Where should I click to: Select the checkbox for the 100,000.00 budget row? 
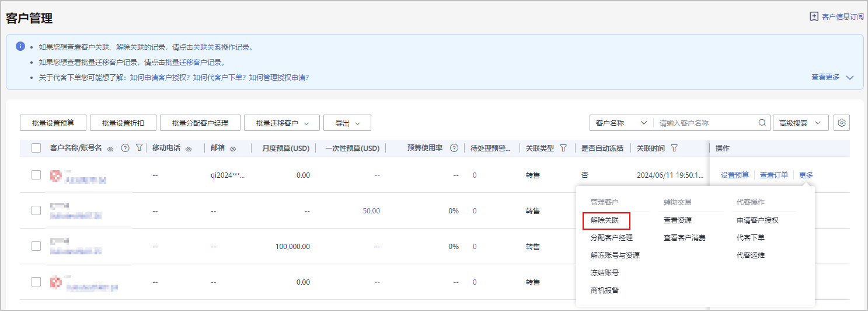point(36,246)
